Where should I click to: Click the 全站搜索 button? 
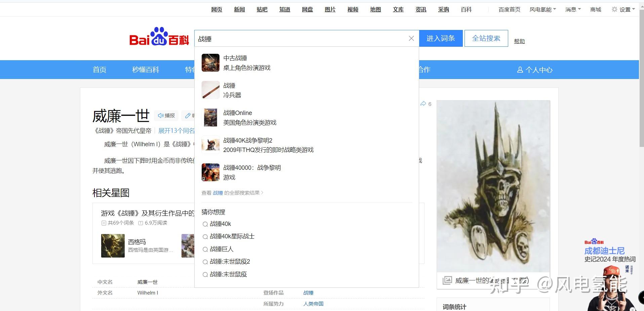click(486, 38)
